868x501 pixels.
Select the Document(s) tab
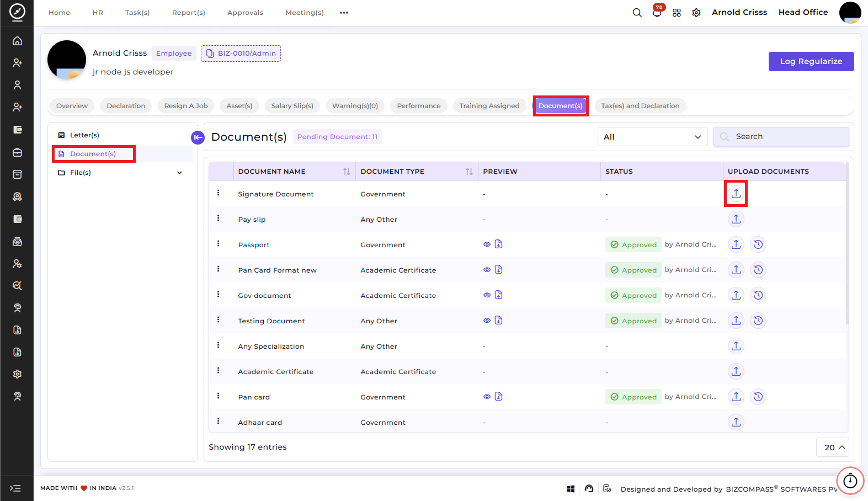point(560,106)
